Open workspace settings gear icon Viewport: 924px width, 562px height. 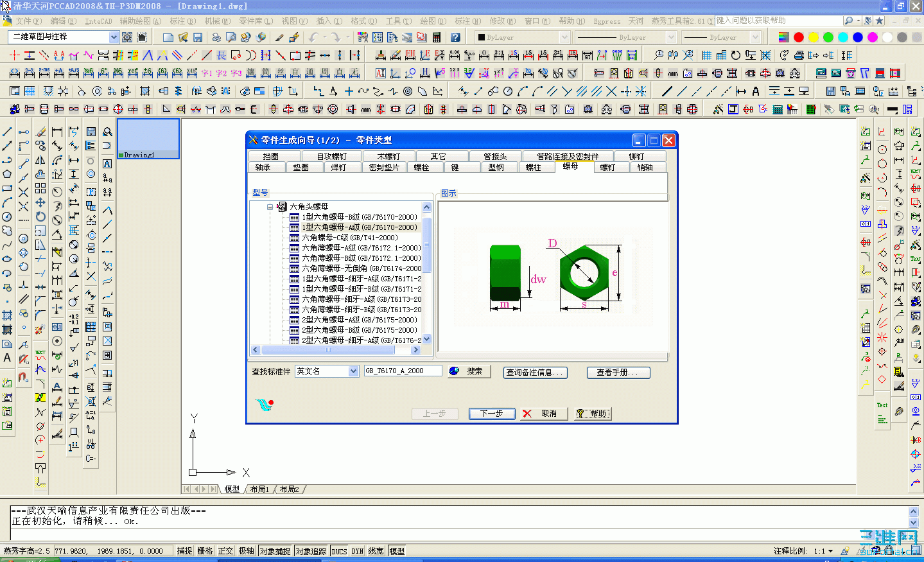[127, 37]
